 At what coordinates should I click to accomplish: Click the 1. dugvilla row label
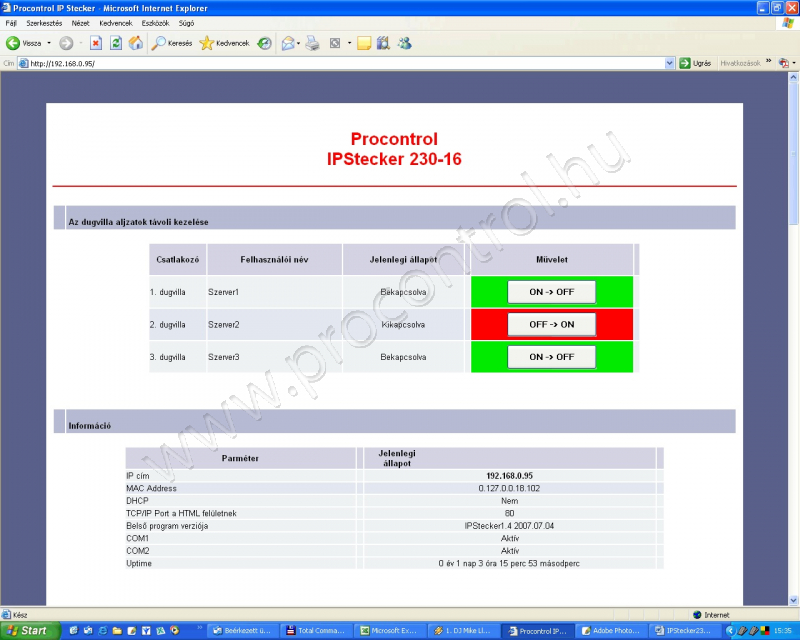168,292
